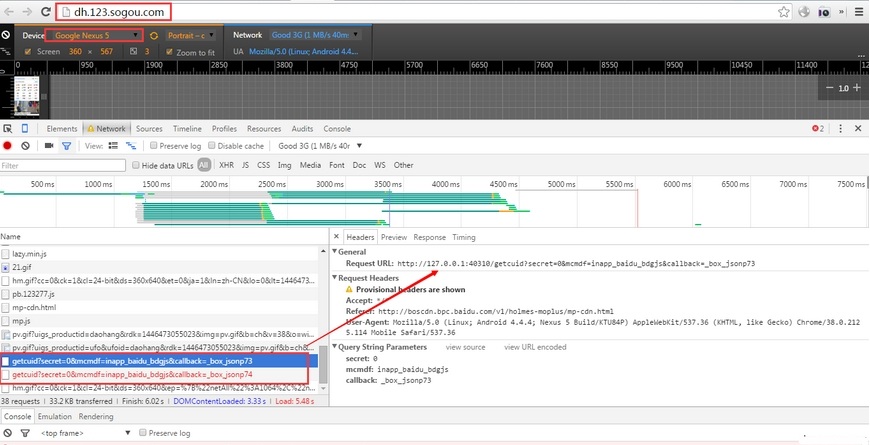Tick Hide data URLs checkbox
870x445 pixels.
[x=137, y=165]
